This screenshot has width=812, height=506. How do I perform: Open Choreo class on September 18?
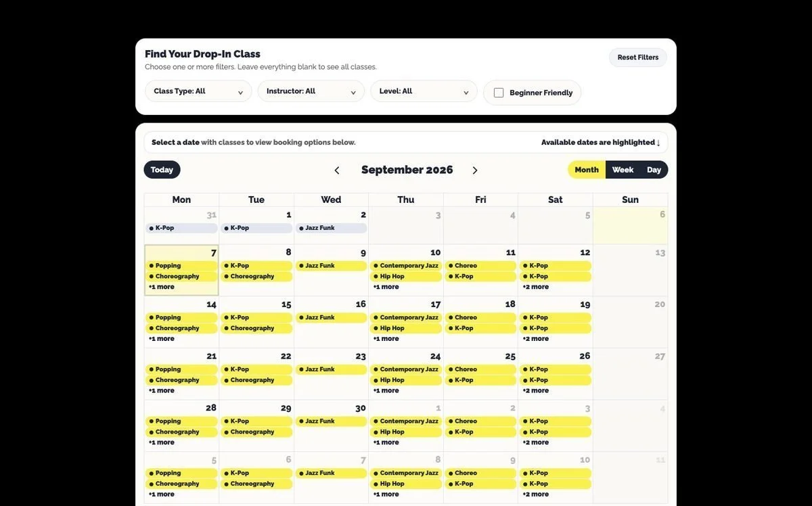click(481, 317)
